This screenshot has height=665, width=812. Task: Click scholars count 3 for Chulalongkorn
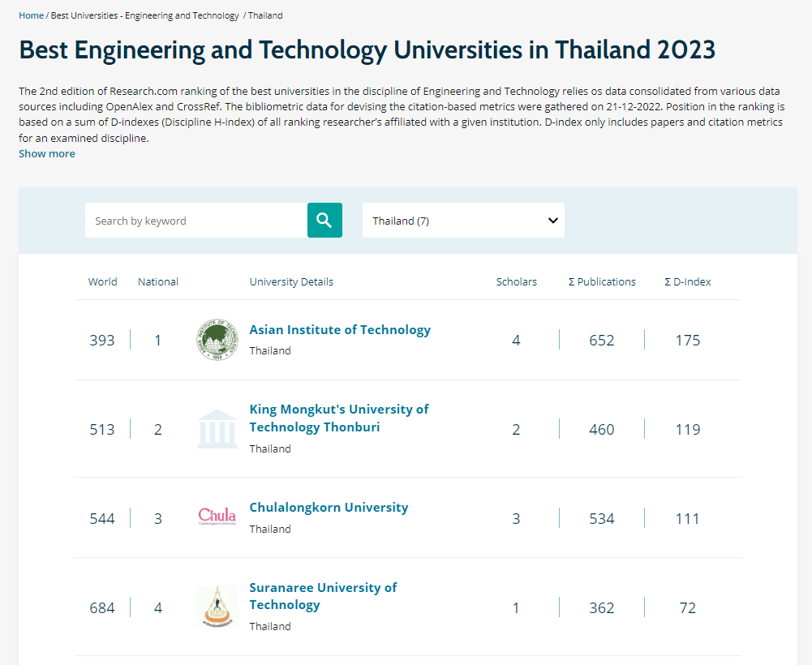[x=516, y=518]
